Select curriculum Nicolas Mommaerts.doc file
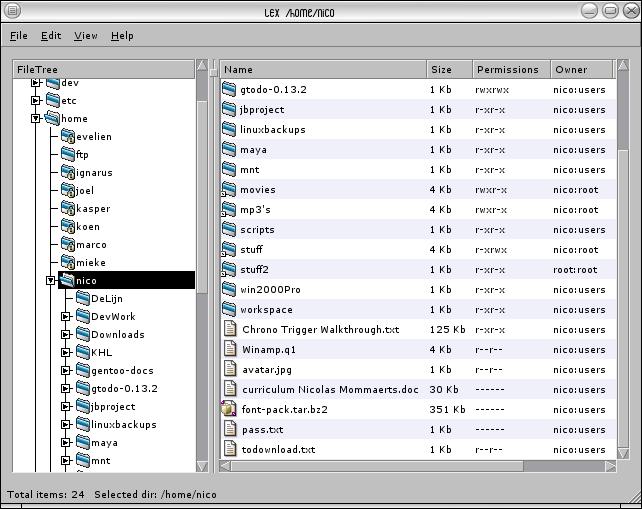Image resolution: width=642 pixels, height=509 pixels. [x=330, y=389]
